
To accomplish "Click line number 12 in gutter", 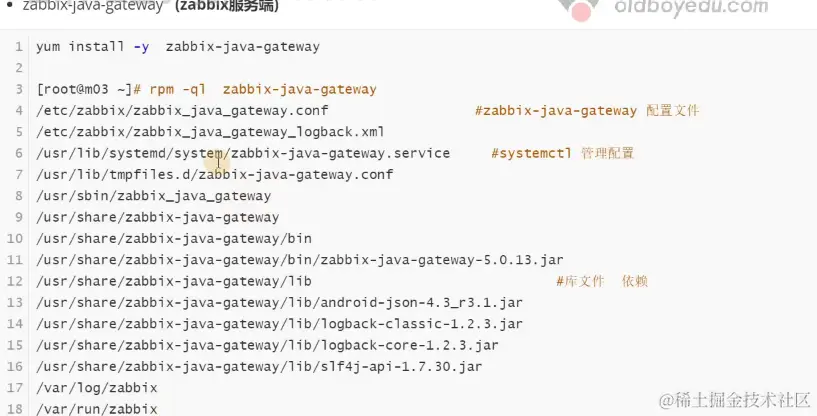I will click(15, 282).
